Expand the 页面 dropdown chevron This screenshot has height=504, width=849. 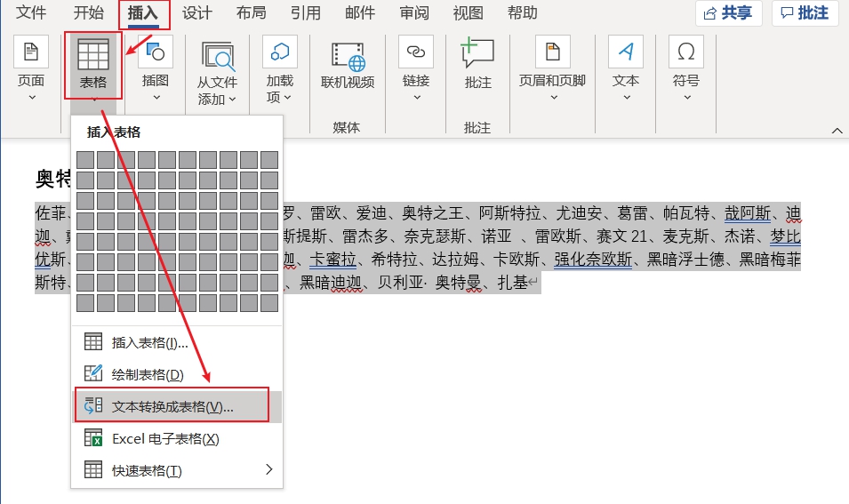32,98
